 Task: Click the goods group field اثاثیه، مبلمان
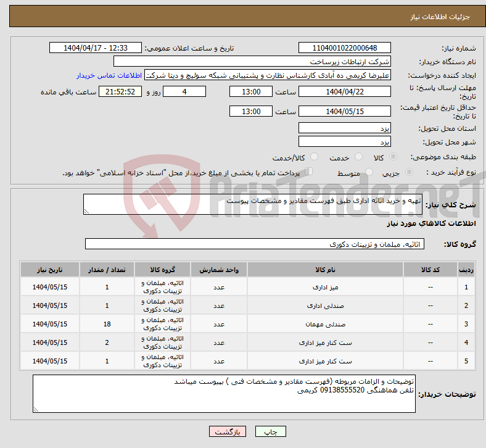[x=255, y=244]
